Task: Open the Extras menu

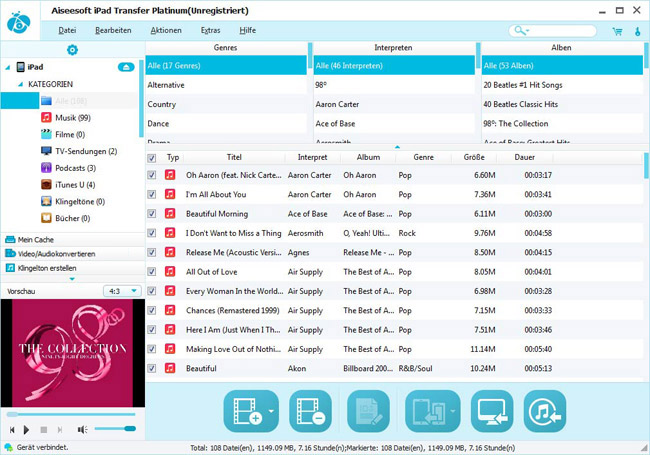Action: pyautogui.click(x=211, y=30)
